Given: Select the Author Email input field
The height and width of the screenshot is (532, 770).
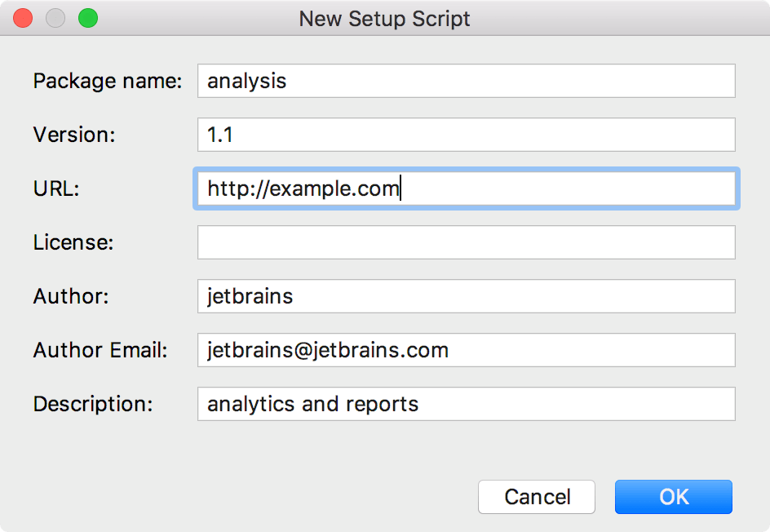Looking at the screenshot, I should (465, 350).
